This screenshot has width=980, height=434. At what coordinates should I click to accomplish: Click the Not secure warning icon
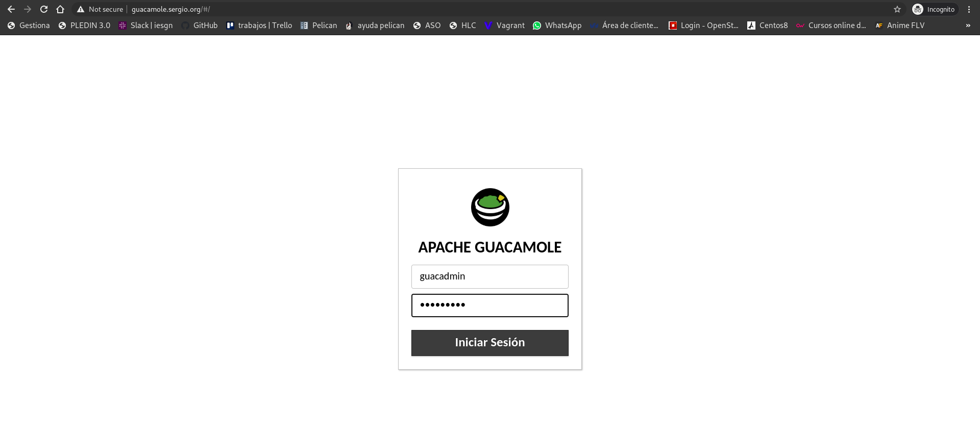81,9
